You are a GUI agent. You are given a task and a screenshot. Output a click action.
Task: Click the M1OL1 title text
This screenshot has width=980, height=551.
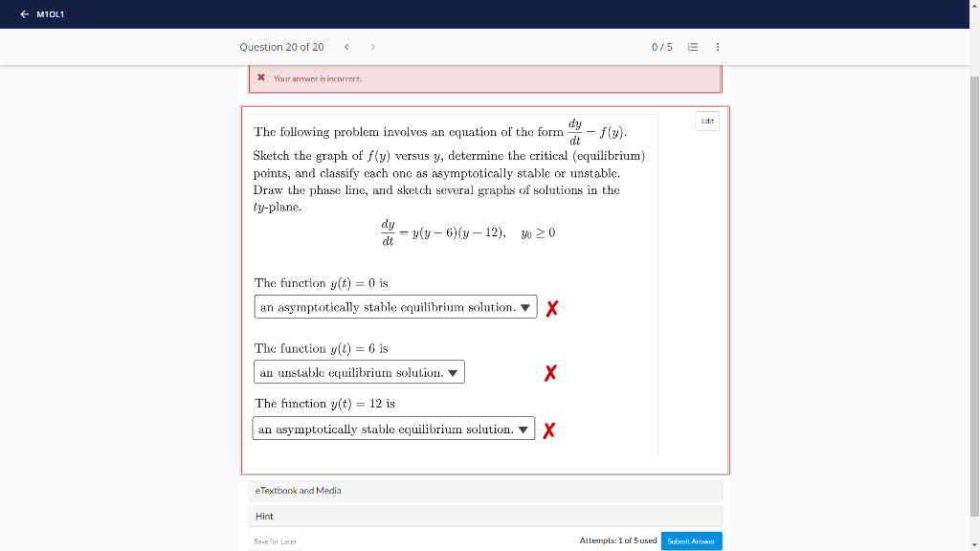point(51,14)
